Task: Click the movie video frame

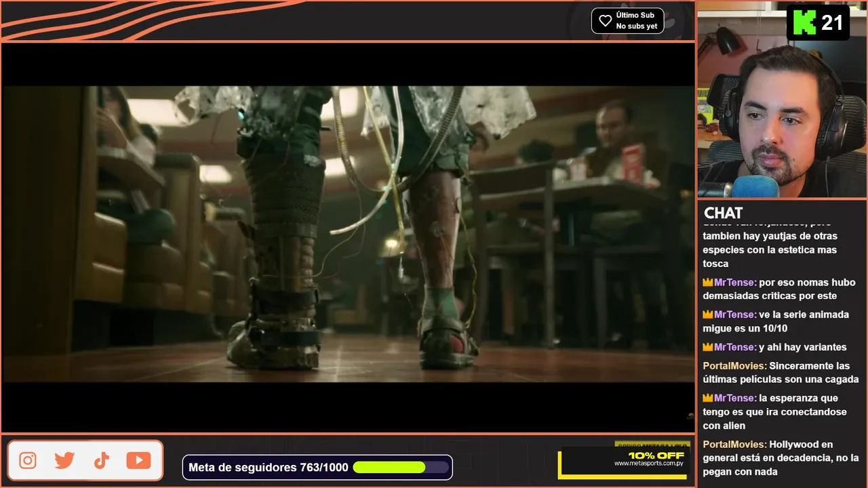Action: tap(349, 234)
